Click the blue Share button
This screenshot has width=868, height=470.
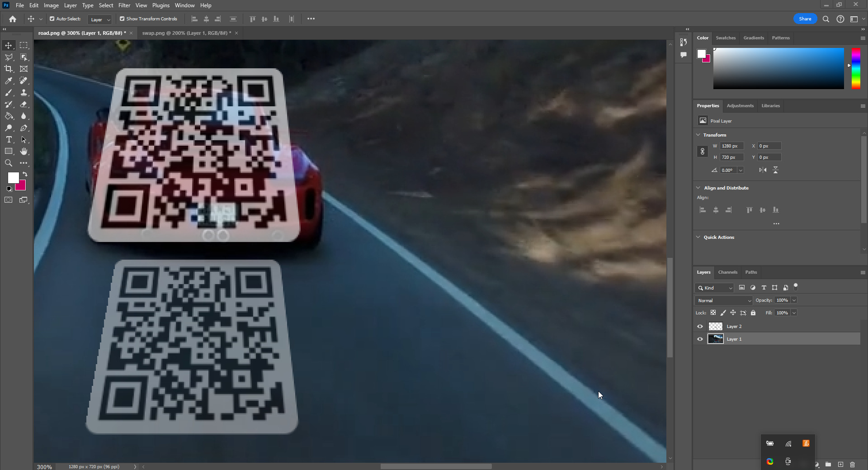click(x=805, y=19)
